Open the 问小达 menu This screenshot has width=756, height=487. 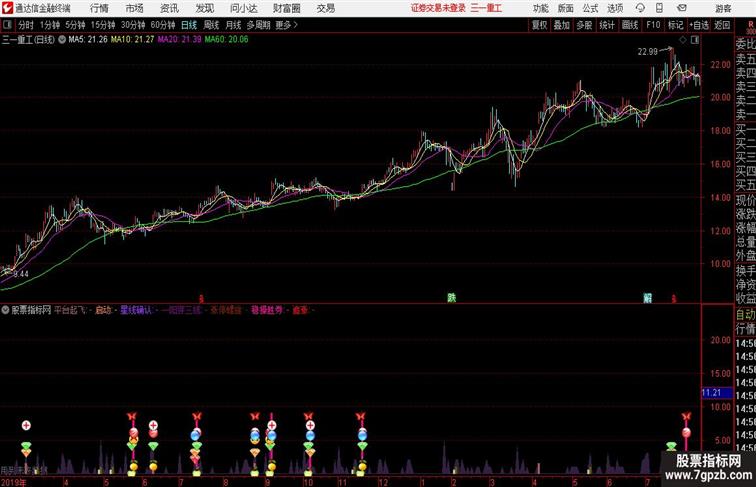[243, 8]
